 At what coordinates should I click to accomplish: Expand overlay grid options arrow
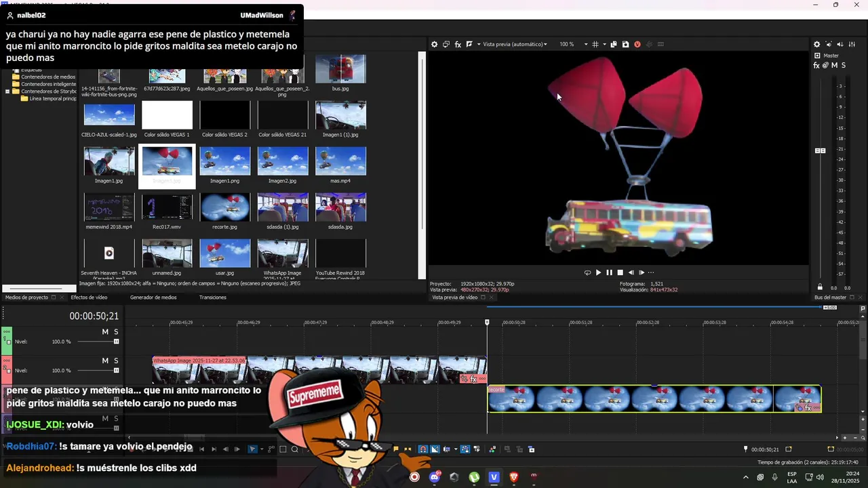pos(604,44)
